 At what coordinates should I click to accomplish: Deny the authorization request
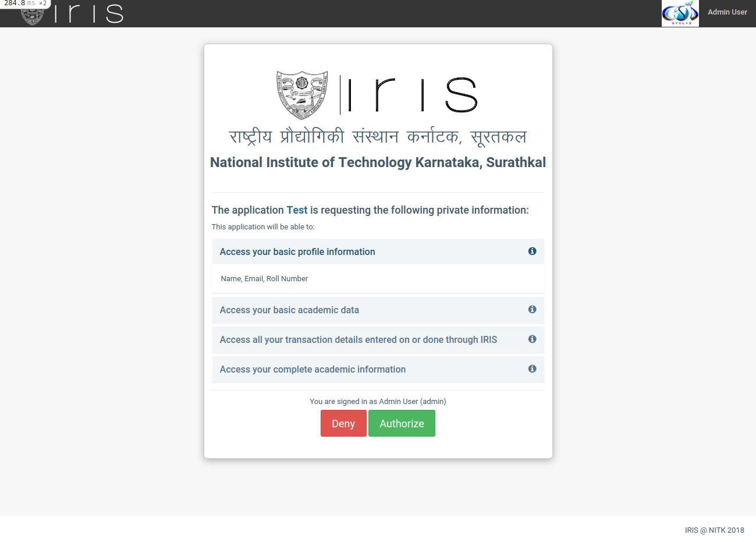(343, 423)
